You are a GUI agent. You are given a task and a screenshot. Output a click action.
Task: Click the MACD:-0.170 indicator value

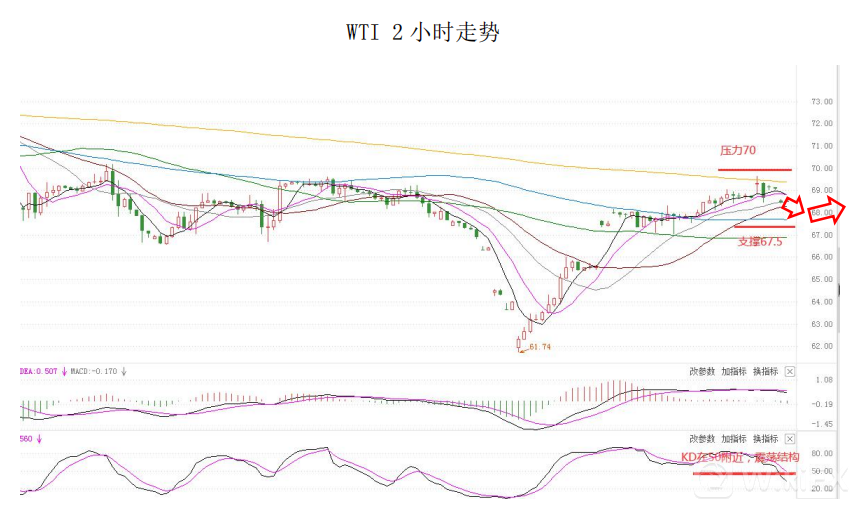(94, 372)
